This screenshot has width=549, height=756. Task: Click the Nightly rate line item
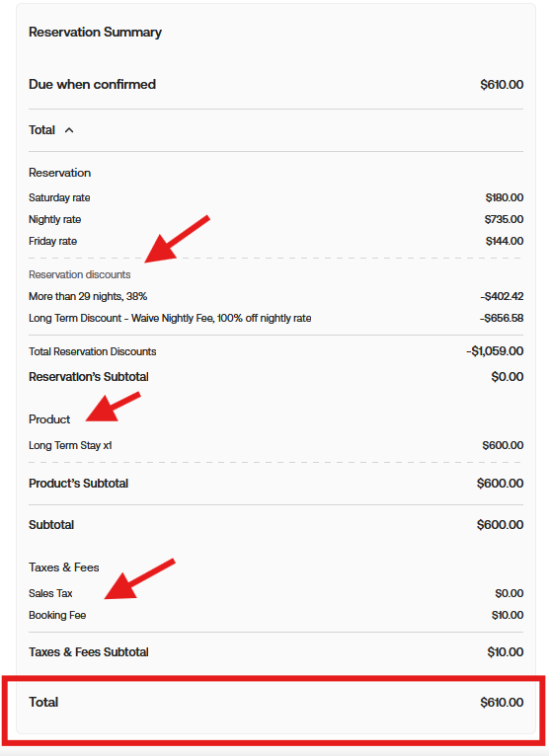(275, 219)
